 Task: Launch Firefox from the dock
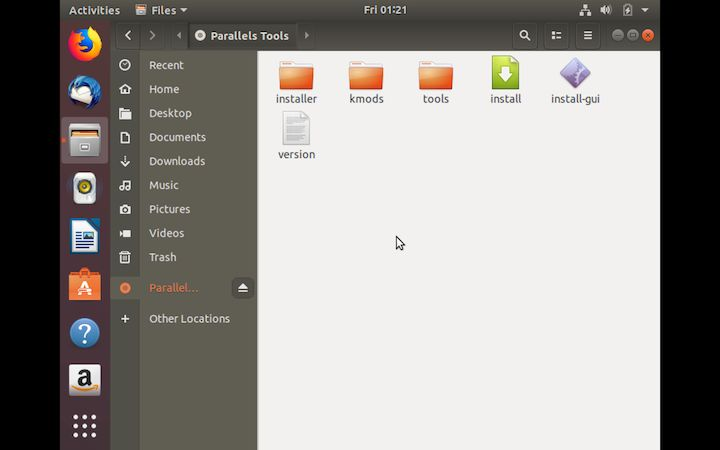[x=85, y=44]
